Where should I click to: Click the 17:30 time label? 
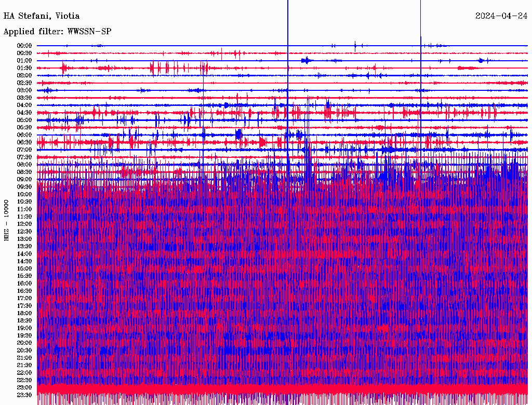24,306
